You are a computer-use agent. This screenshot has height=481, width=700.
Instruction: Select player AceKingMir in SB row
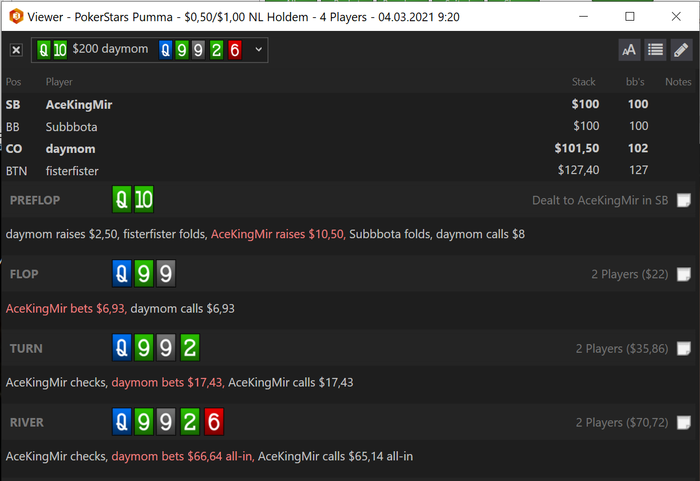79,105
